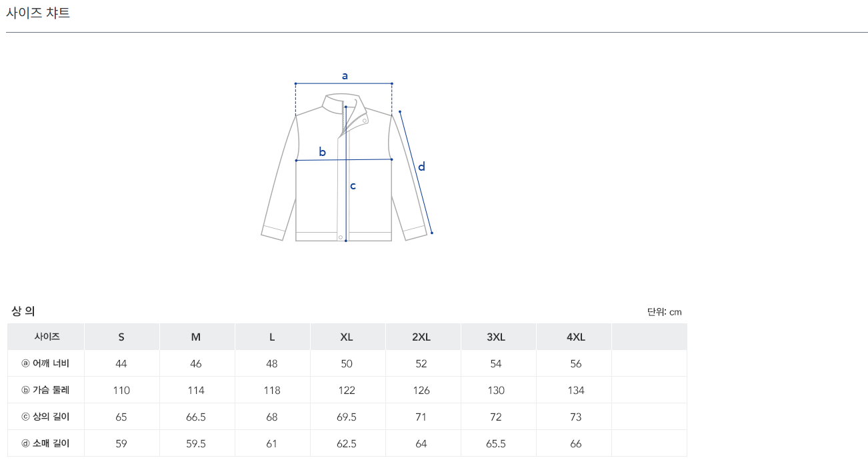Click the 사이즈 챠트 heading

[38, 13]
